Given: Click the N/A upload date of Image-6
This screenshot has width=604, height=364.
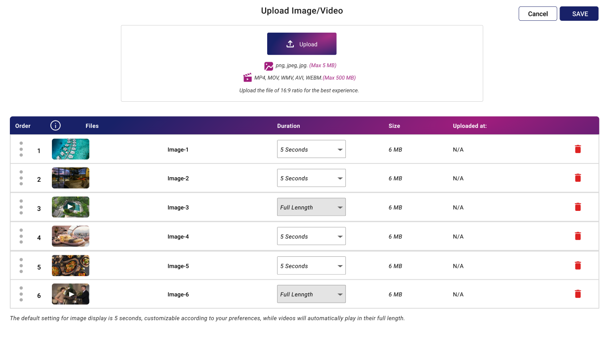Looking at the screenshot, I should 458,294.
